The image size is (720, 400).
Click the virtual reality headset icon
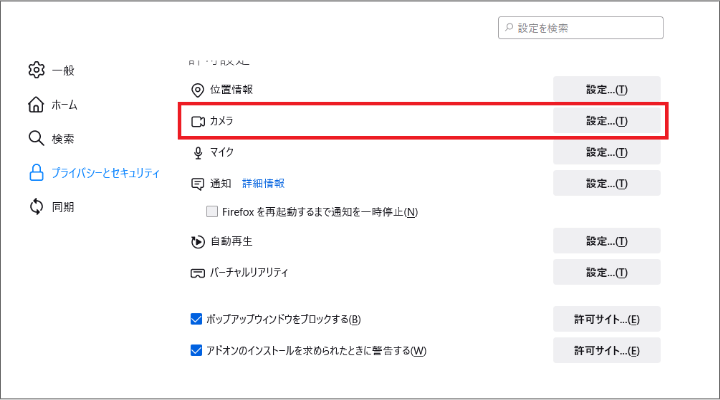[x=197, y=272]
